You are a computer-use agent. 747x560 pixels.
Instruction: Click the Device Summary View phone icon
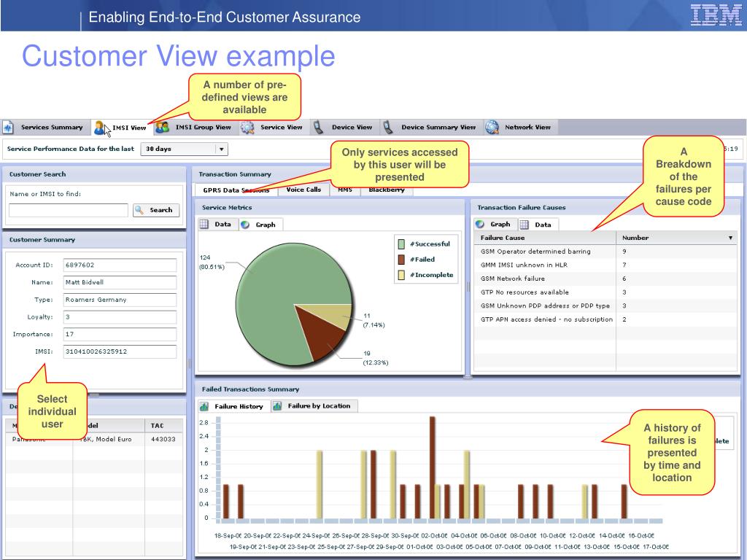click(x=388, y=127)
